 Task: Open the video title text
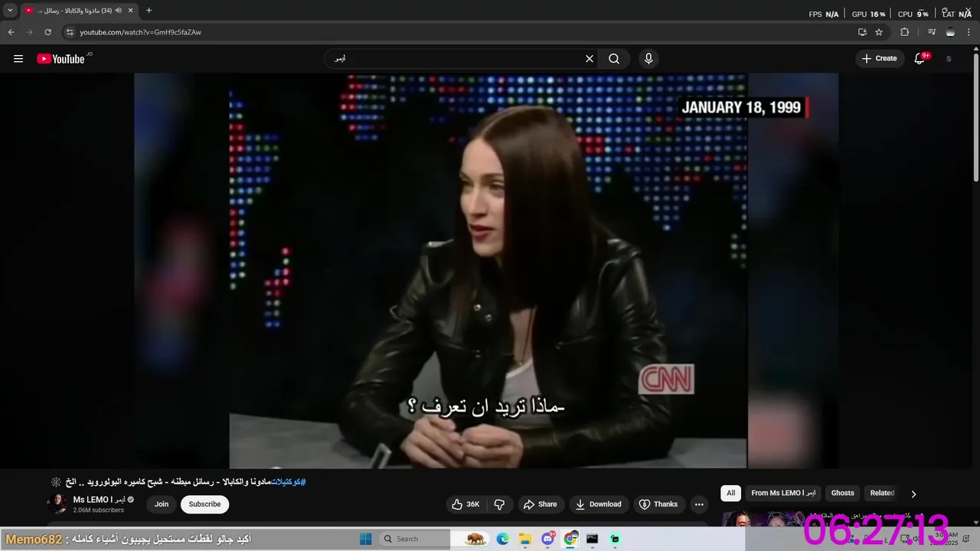tap(178, 482)
